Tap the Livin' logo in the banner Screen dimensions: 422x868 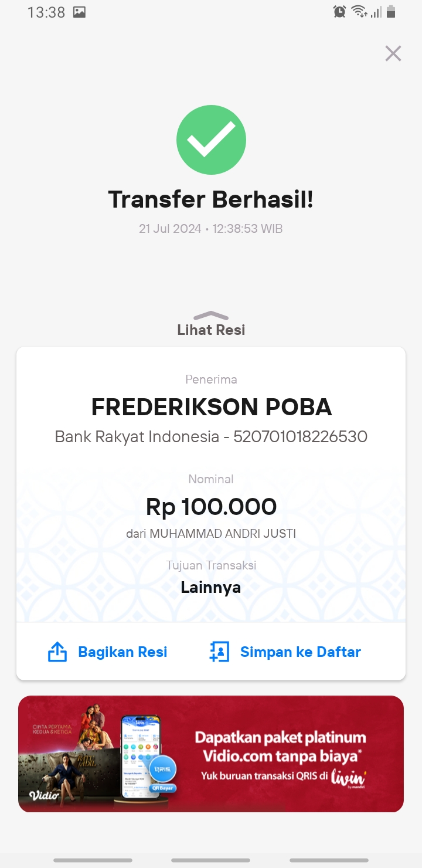[x=348, y=778]
